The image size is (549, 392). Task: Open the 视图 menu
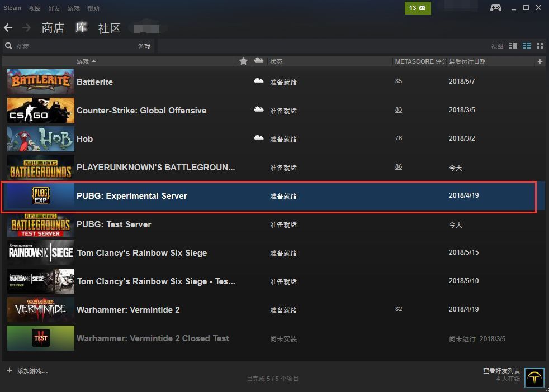coord(34,8)
